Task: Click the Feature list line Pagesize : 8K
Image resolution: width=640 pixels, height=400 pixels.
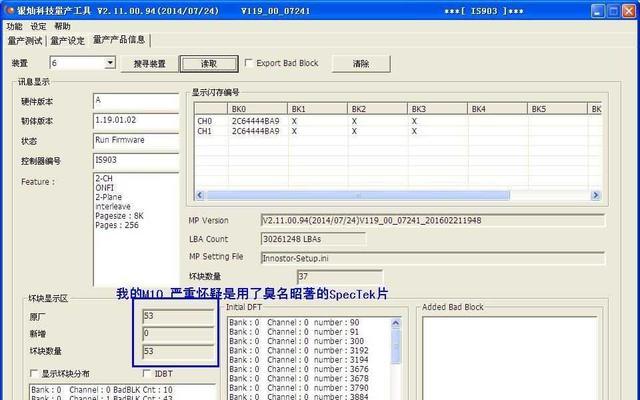Action: click(119, 216)
